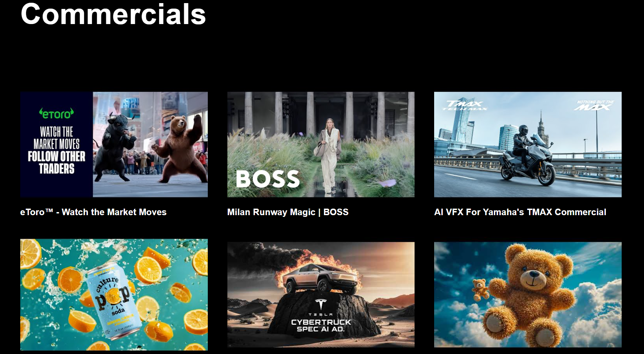Image resolution: width=644 pixels, height=354 pixels.
Task: Click the small teddy bear in the sky
Action: coord(480,289)
